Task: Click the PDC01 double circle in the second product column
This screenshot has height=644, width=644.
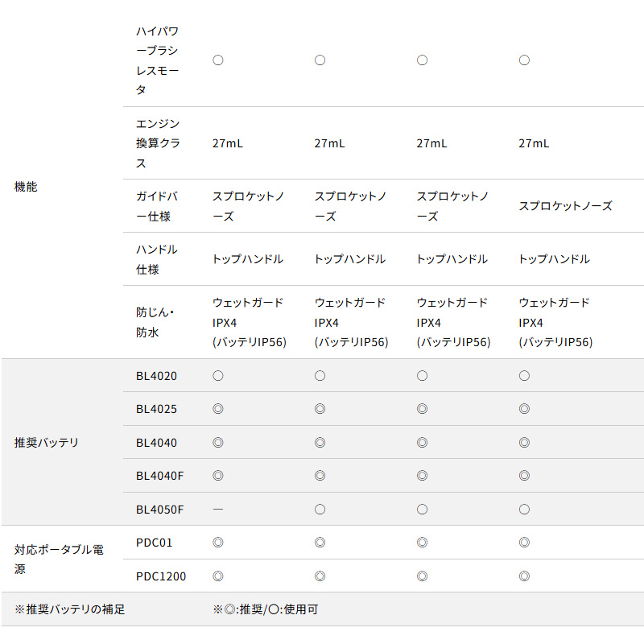Action: point(320,543)
